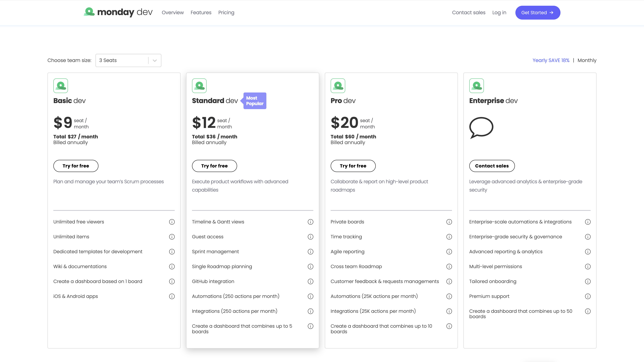Show info for dashboard based on 1 board
The image size is (644, 362).
172,281
